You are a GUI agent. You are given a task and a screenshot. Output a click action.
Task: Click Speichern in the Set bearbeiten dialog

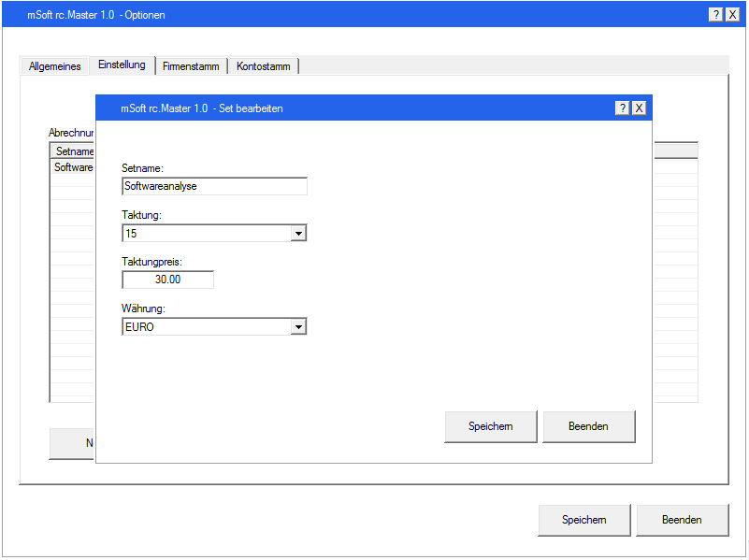490,426
